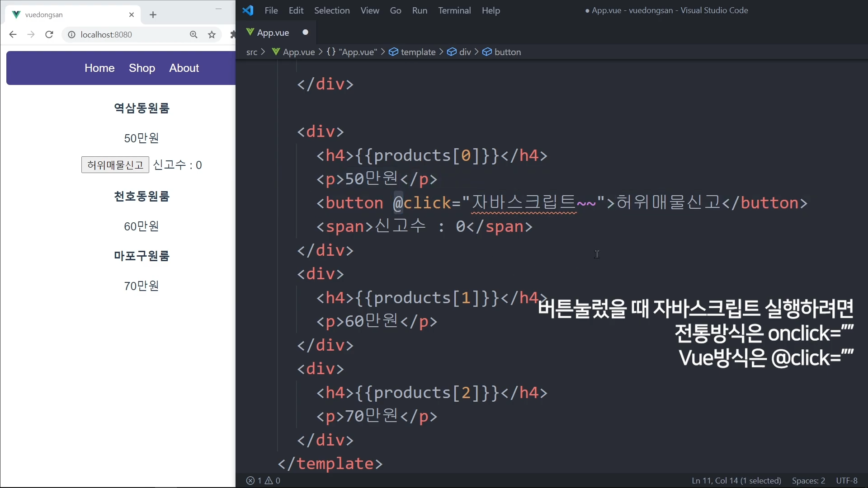Screen dimensions: 868x488
Task: Click the About nav link
Action: click(184, 68)
